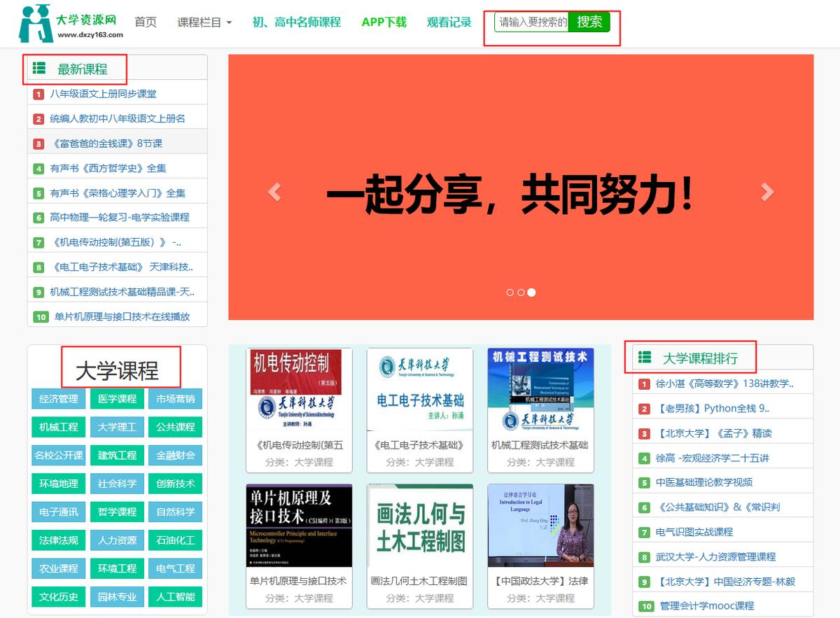Click the left carousel arrow on the banner
Screen dimensions: 840x618
point(274,190)
